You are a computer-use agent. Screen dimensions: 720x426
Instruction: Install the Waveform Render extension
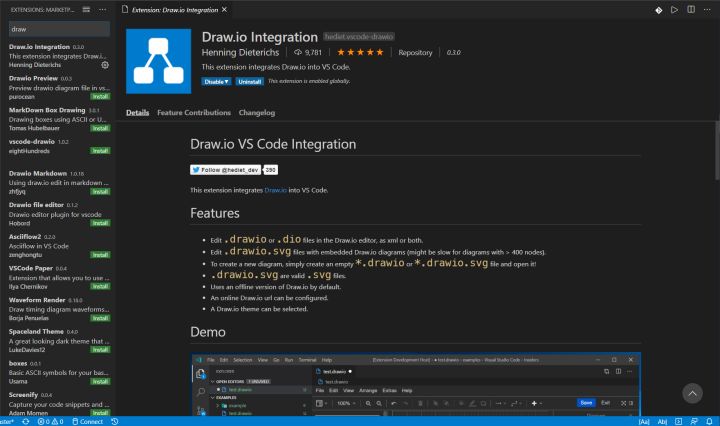point(100,318)
